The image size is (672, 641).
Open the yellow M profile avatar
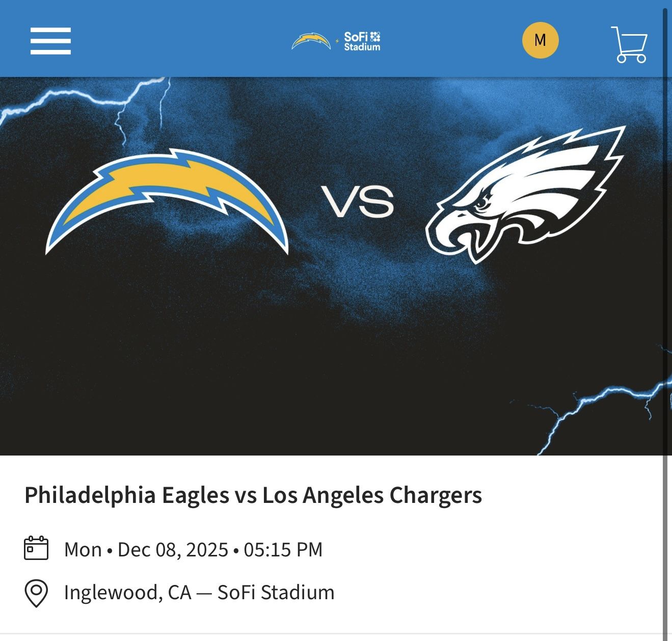pyautogui.click(x=540, y=40)
